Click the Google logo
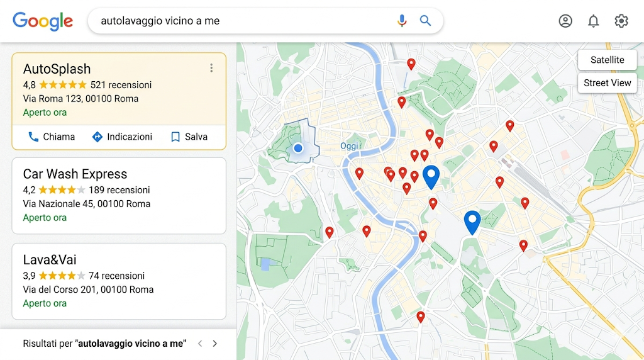 pos(43,21)
